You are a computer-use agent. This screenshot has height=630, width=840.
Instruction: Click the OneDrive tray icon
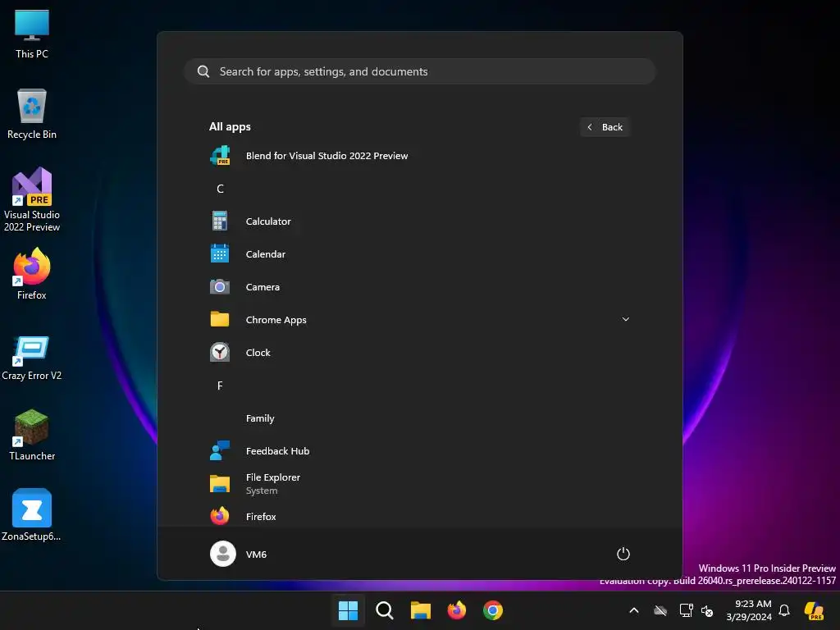660,610
